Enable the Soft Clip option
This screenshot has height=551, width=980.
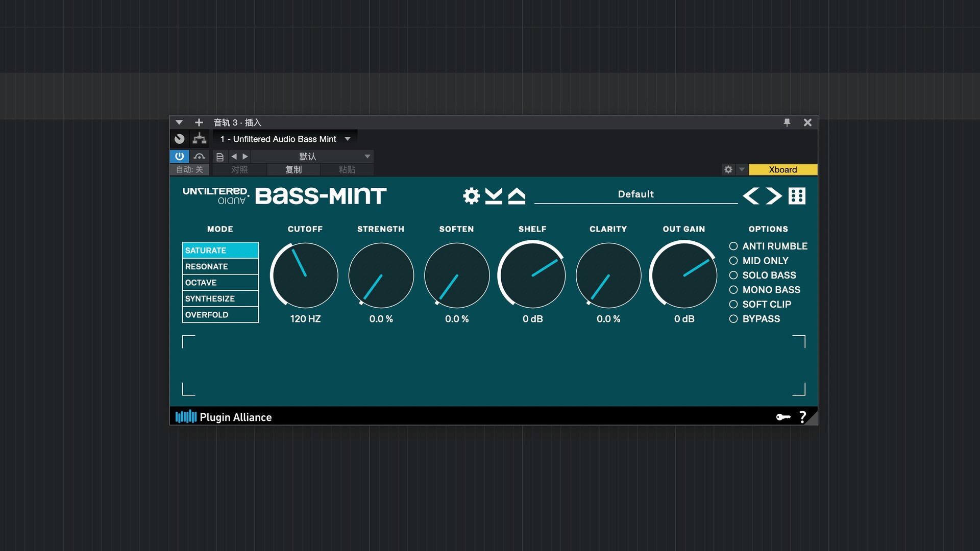click(760, 304)
